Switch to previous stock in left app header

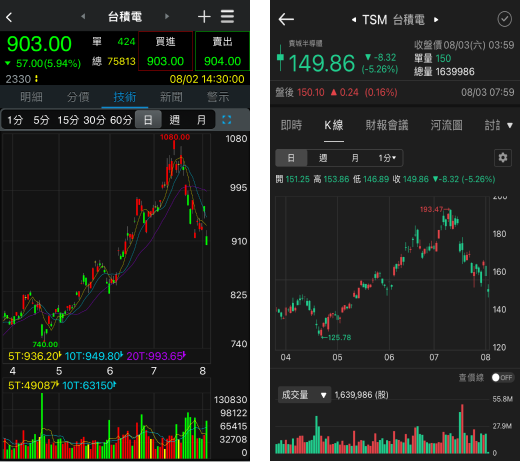click(83, 16)
